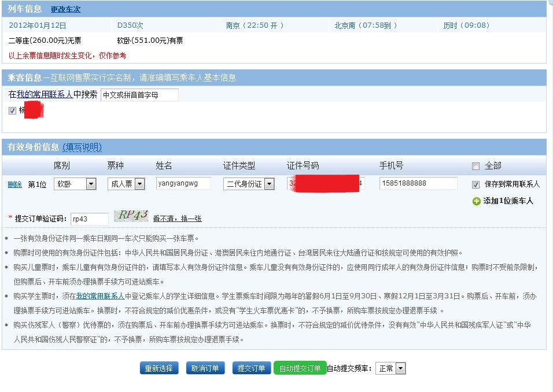Uncheck the frequent contact passenger checkbox
553x392 pixels.
point(13,110)
